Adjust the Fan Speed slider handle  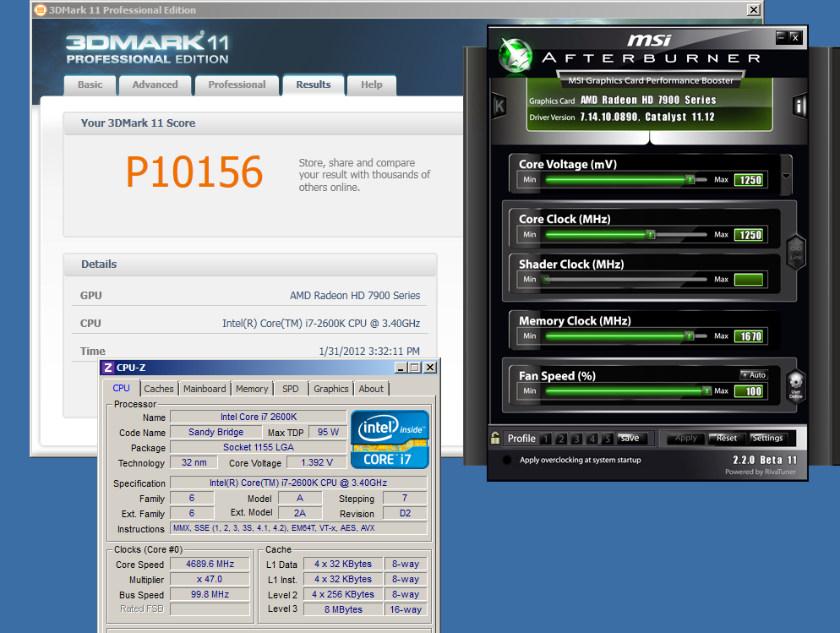pyautogui.click(x=707, y=390)
